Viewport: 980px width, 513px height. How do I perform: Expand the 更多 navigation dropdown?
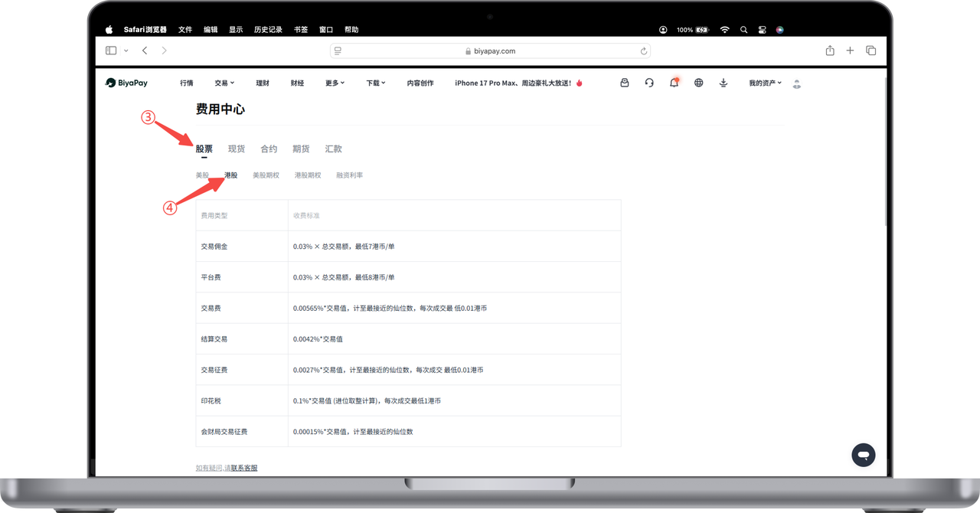pos(335,83)
